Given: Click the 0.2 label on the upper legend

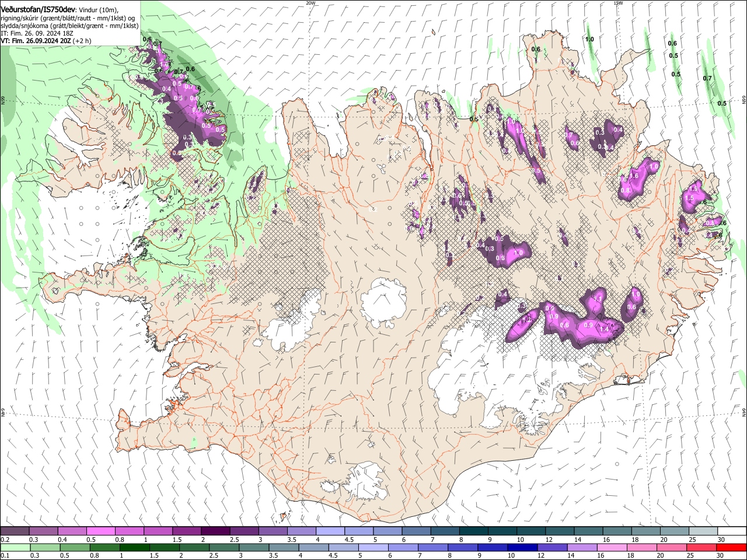Looking at the screenshot, I should pos(5,540).
